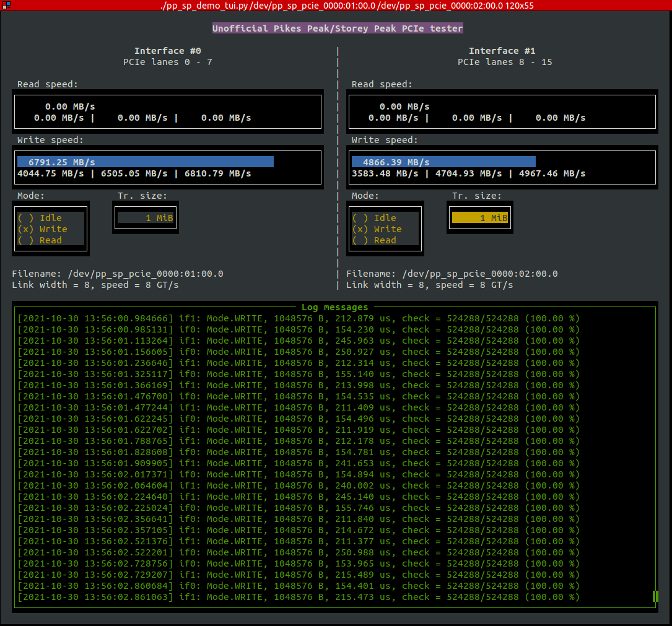
Task: Select Write mode for Interface #1
Action: (x=385, y=229)
